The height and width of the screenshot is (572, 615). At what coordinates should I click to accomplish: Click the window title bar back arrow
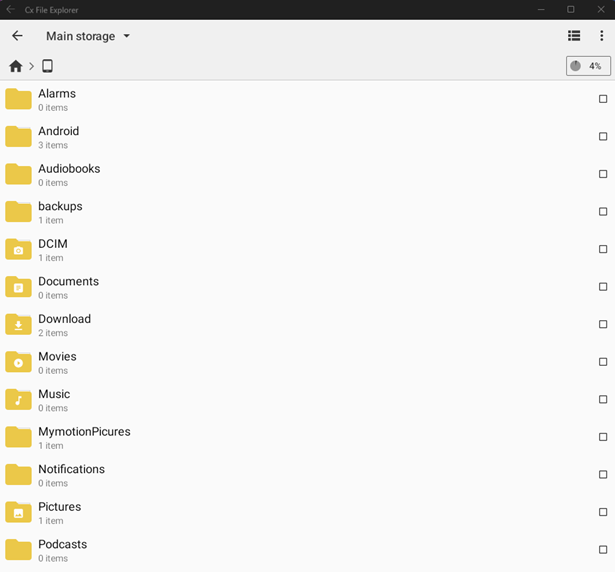(x=10, y=9)
